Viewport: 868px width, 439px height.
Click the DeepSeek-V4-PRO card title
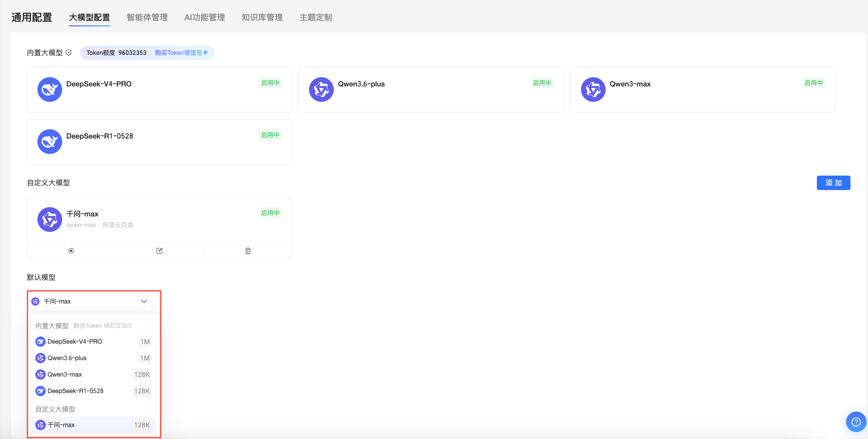click(x=99, y=84)
